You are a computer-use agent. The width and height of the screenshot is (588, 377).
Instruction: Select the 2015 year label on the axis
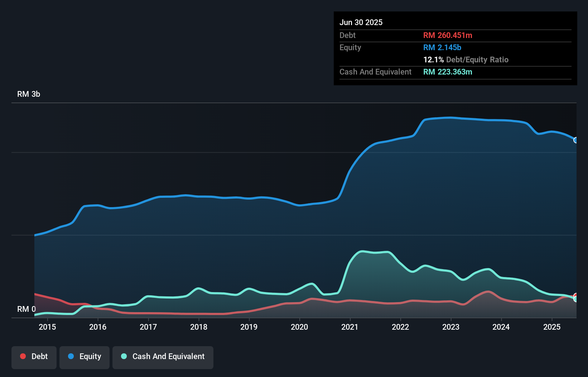pyautogui.click(x=48, y=327)
